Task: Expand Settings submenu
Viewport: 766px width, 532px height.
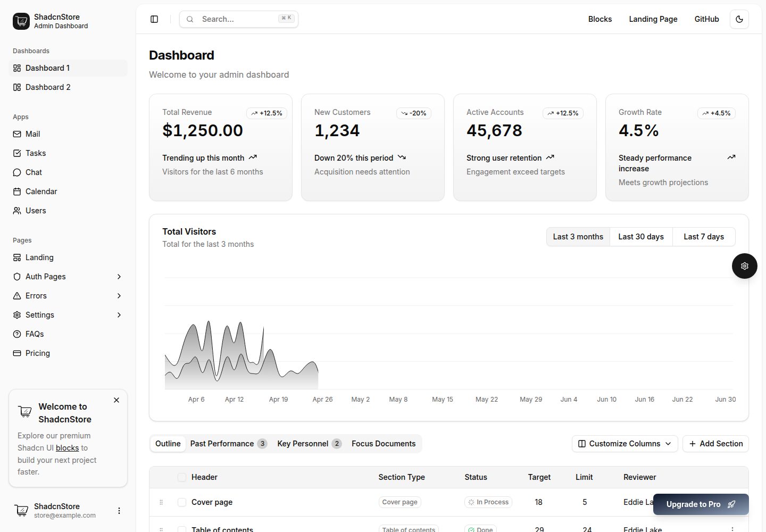Action: (x=68, y=315)
